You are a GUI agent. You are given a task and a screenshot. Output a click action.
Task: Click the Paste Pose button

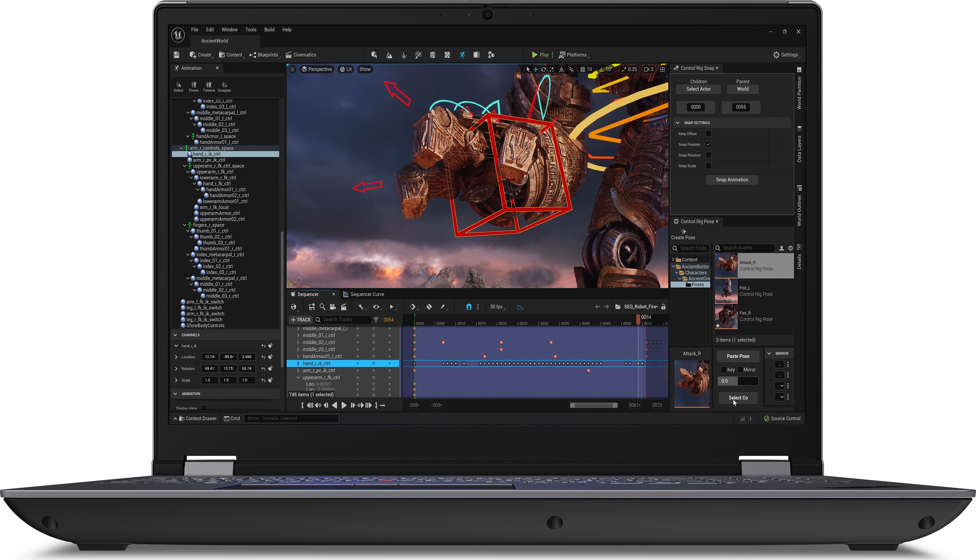point(738,357)
